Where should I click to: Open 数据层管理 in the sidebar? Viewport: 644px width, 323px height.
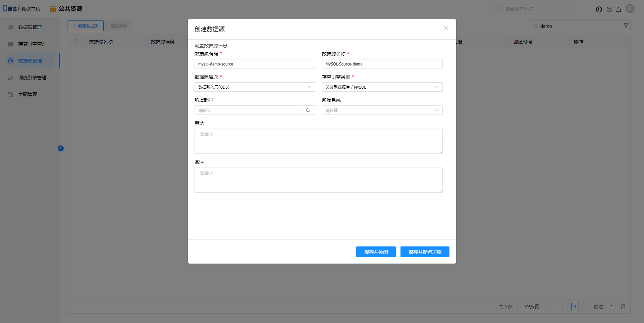tap(30, 27)
